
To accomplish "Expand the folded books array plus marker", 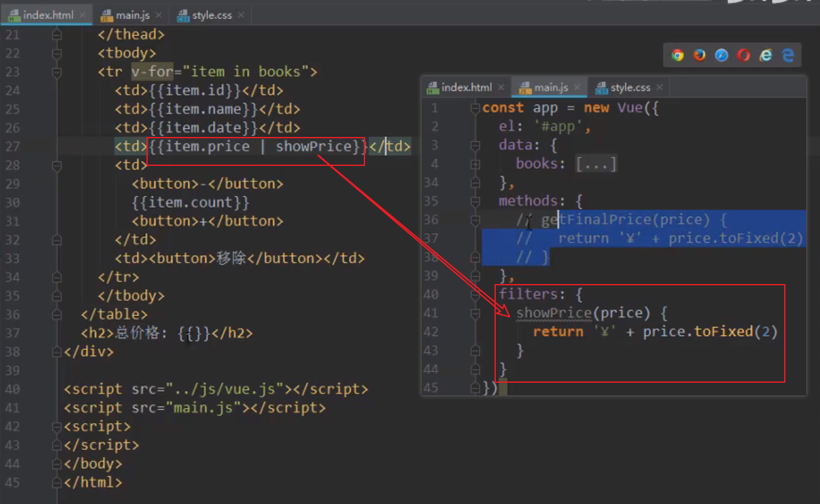I will [x=475, y=164].
